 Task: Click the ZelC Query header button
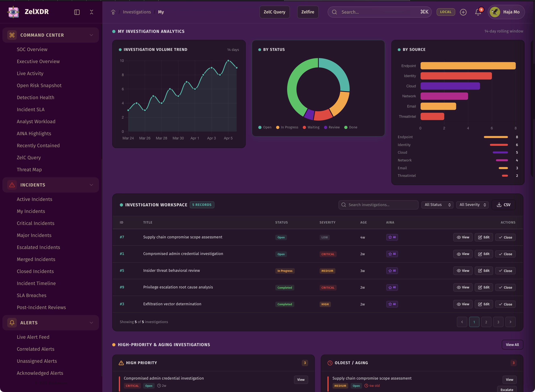[274, 12]
